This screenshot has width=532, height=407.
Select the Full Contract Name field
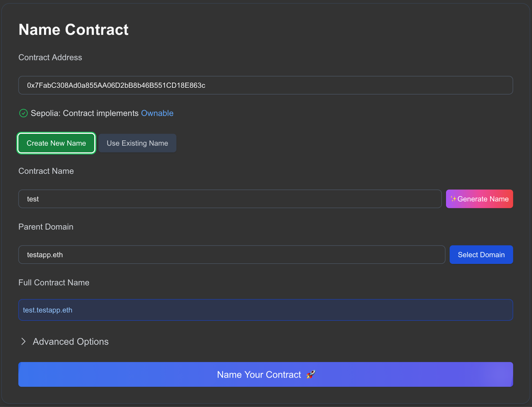click(x=266, y=310)
